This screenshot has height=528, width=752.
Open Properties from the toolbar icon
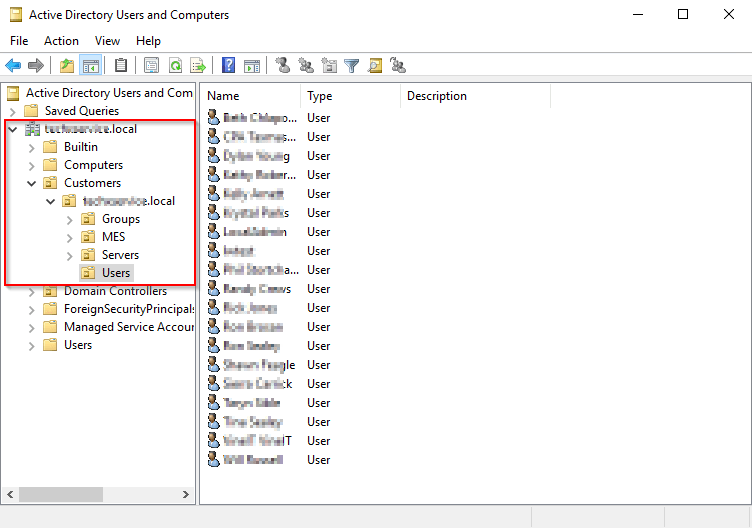152,65
